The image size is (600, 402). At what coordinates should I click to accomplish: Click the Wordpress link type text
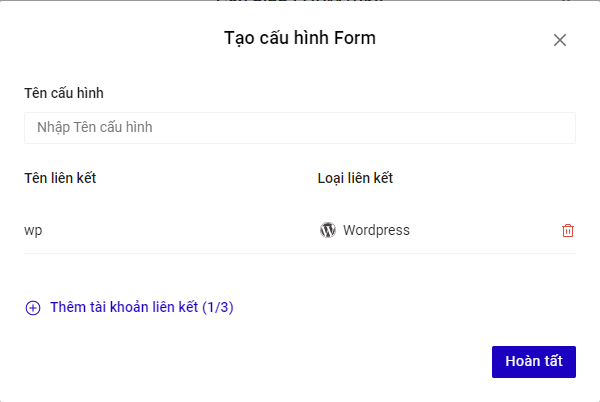click(x=376, y=230)
